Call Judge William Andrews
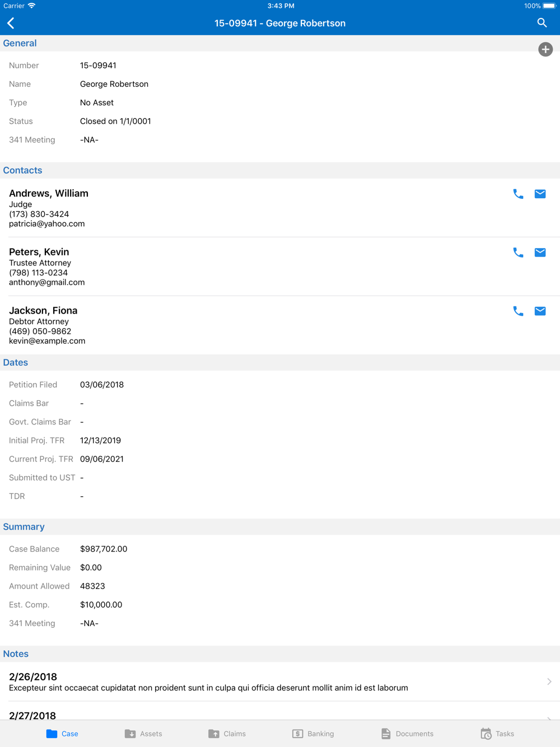This screenshot has width=560, height=747. 518,194
